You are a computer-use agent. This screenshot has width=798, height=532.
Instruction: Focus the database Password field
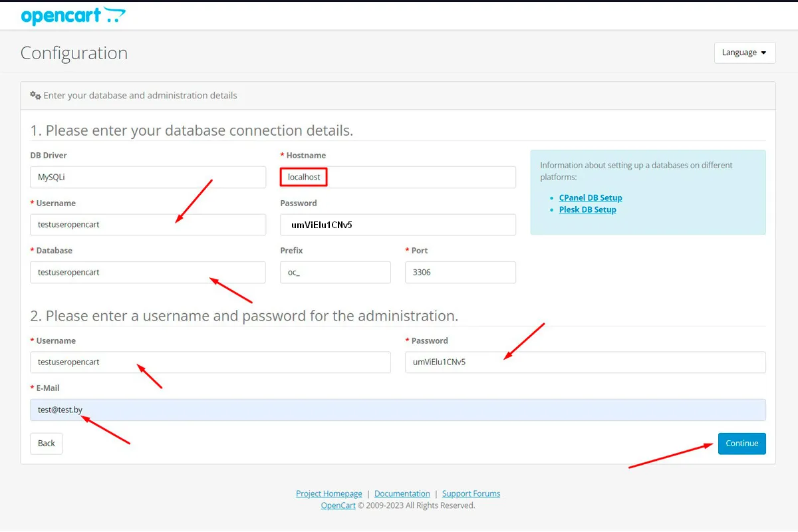coord(398,225)
